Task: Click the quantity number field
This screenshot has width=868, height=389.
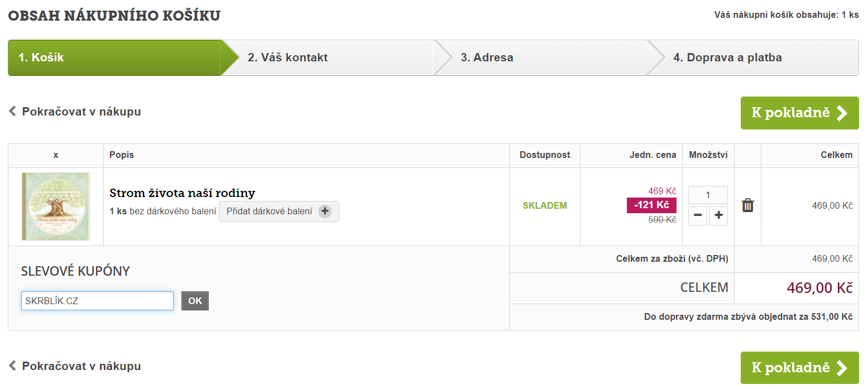Action: 708,195
